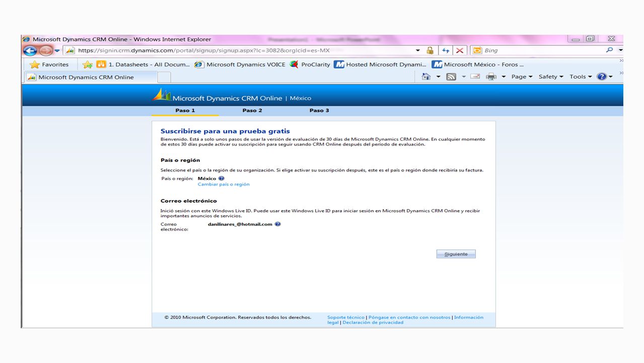This screenshot has height=363, width=644.
Task: Open the Favorites star button
Action: coord(49,65)
